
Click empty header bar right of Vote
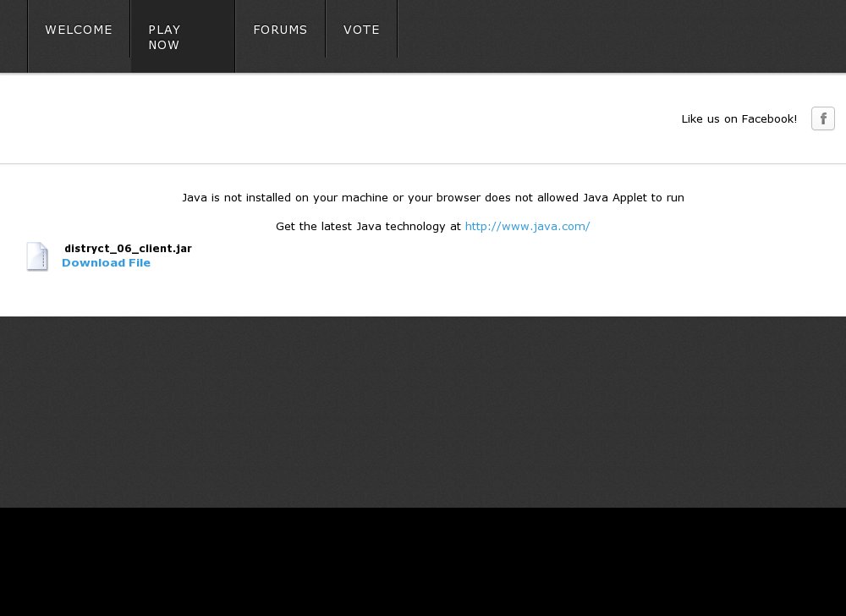618,36
